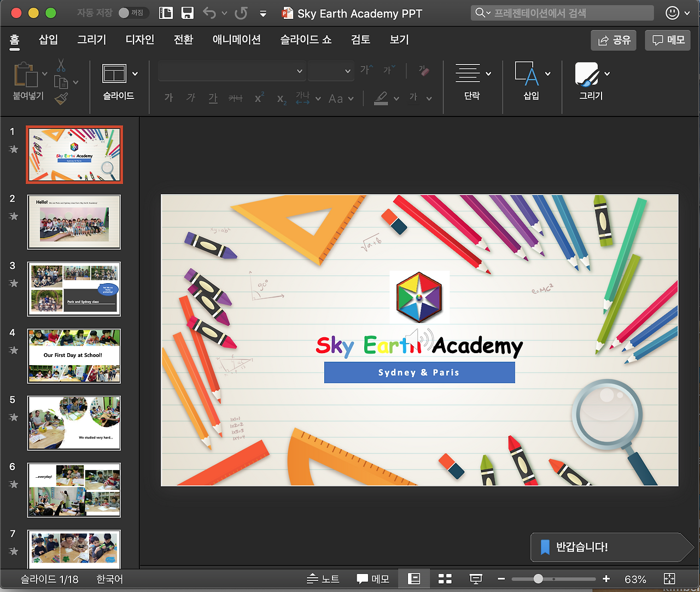Click the zoom slider handle
700x592 pixels.
pos(538,579)
